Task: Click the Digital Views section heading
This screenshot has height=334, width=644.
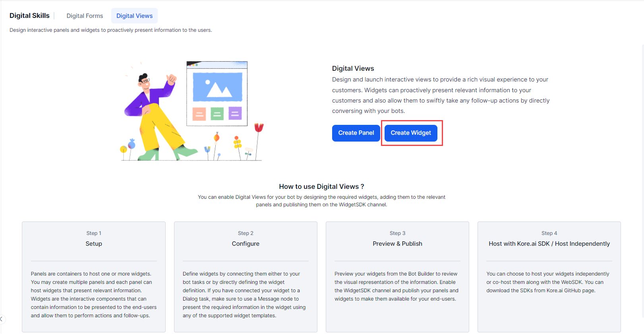Action: pos(353,68)
